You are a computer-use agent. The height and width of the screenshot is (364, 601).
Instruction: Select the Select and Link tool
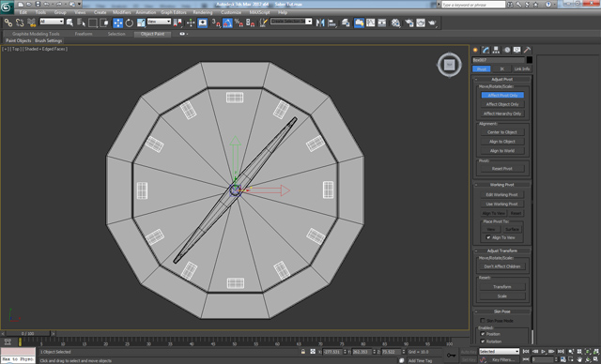click(8, 23)
